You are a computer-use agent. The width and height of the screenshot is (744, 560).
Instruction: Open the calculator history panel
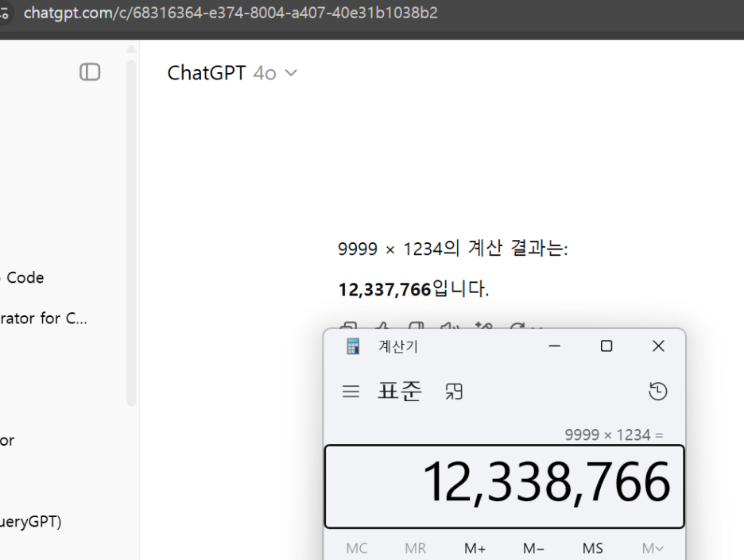[657, 391]
